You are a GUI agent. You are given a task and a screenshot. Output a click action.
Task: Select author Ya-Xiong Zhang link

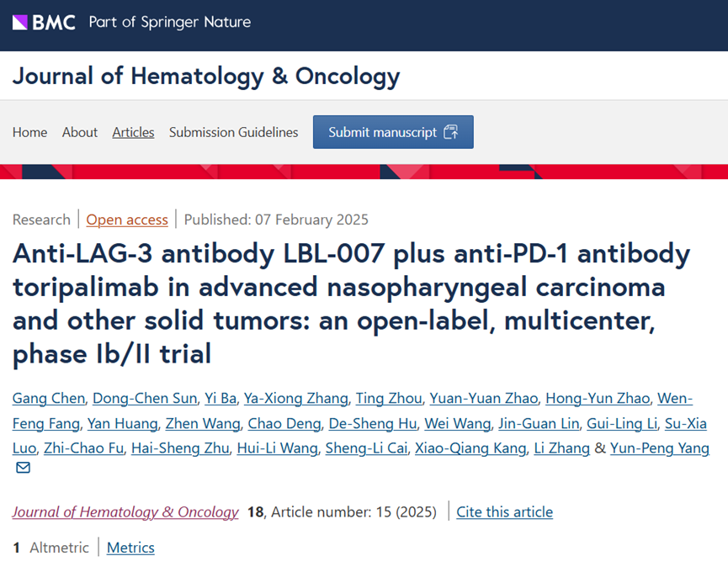click(296, 398)
